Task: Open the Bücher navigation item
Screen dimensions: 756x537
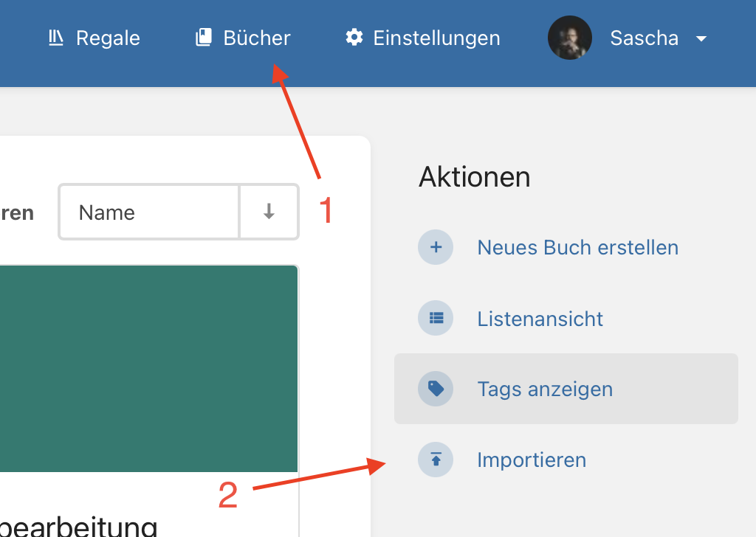Action: pos(257,38)
